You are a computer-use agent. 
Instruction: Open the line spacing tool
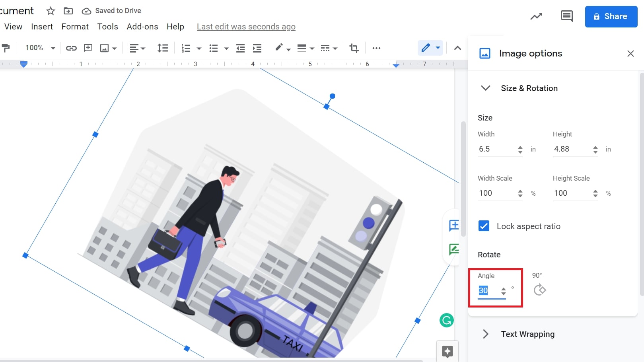(x=162, y=48)
